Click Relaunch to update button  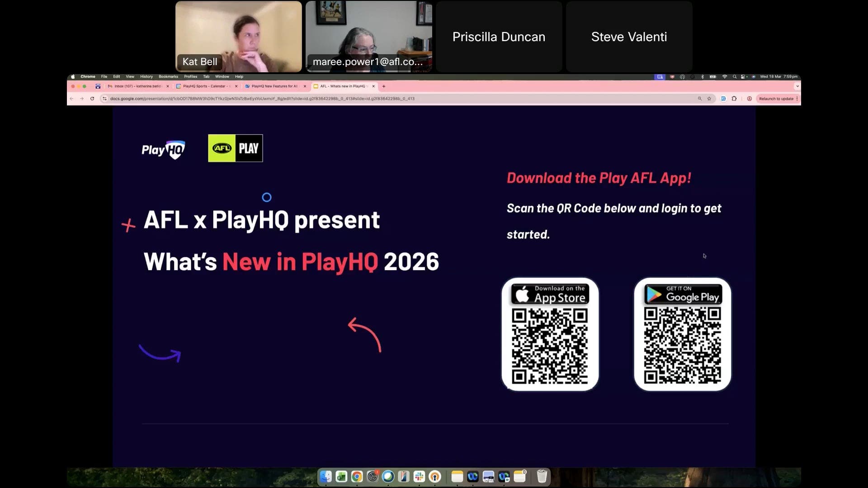[776, 99]
